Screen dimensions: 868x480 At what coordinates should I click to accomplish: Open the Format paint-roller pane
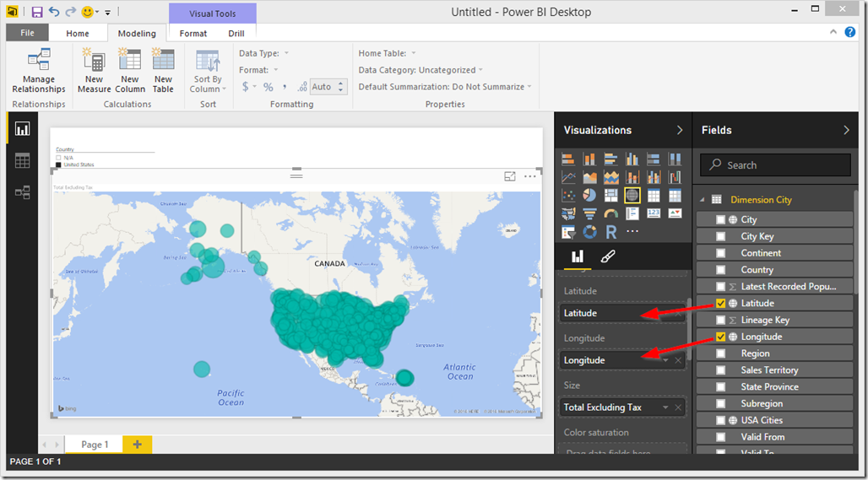(x=608, y=256)
